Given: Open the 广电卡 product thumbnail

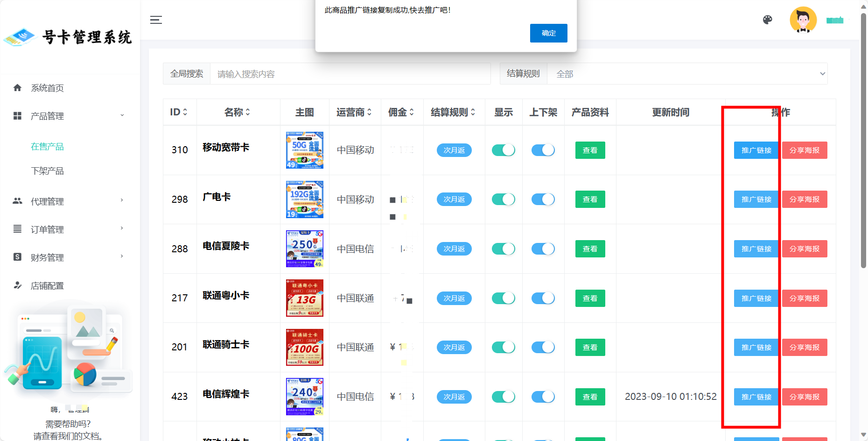Looking at the screenshot, I should click(x=305, y=199).
